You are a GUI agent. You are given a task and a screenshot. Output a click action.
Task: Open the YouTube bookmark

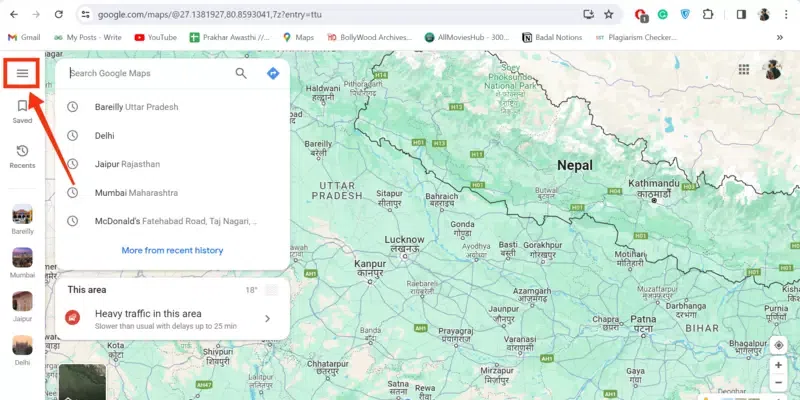coord(156,37)
